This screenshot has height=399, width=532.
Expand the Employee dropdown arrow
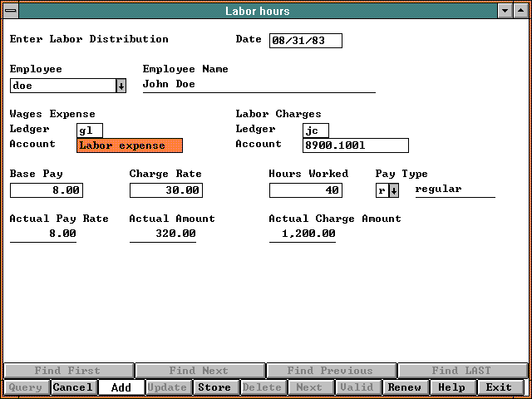(121, 86)
